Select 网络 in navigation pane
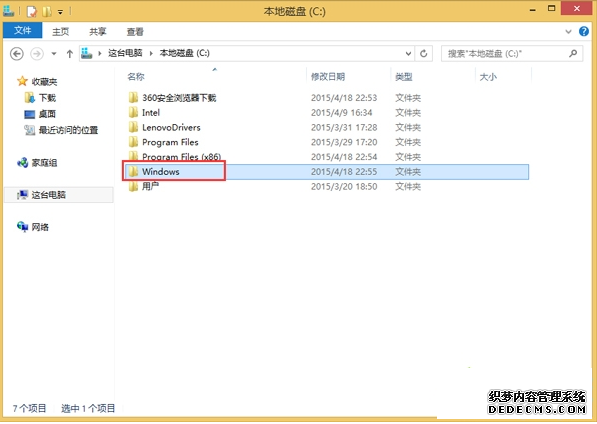The width and height of the screenshot is (597, 424). (40, 228)
